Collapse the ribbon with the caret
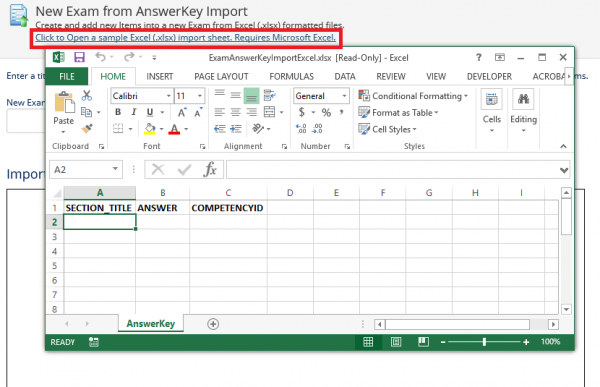The width and height of the screenshot is (600, 387). (x=563, y=146)
